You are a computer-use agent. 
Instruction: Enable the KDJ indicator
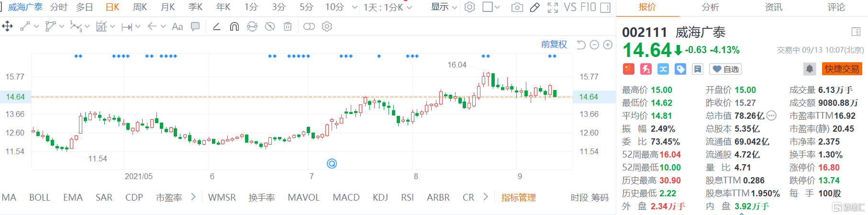(380, 197)
